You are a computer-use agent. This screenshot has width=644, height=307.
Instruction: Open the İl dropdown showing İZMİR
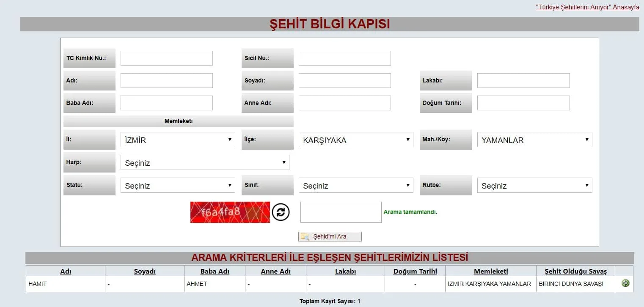tap(178, 140)
